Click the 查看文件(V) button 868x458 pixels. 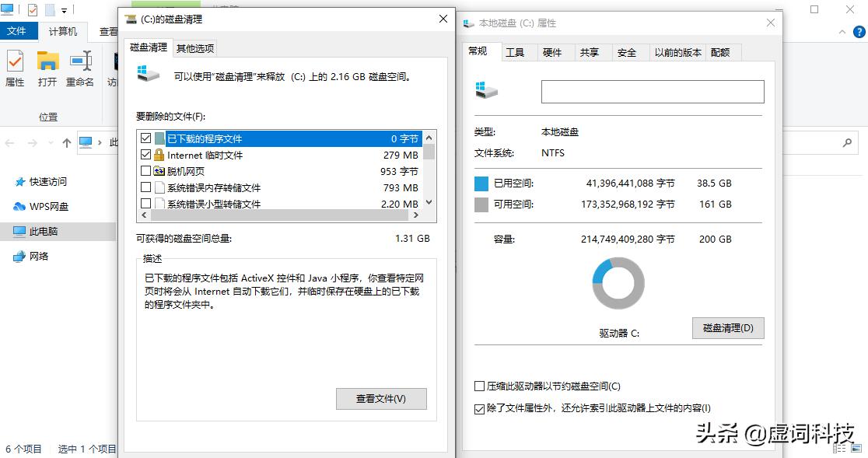pyautogui.click(x=380, y=398)
